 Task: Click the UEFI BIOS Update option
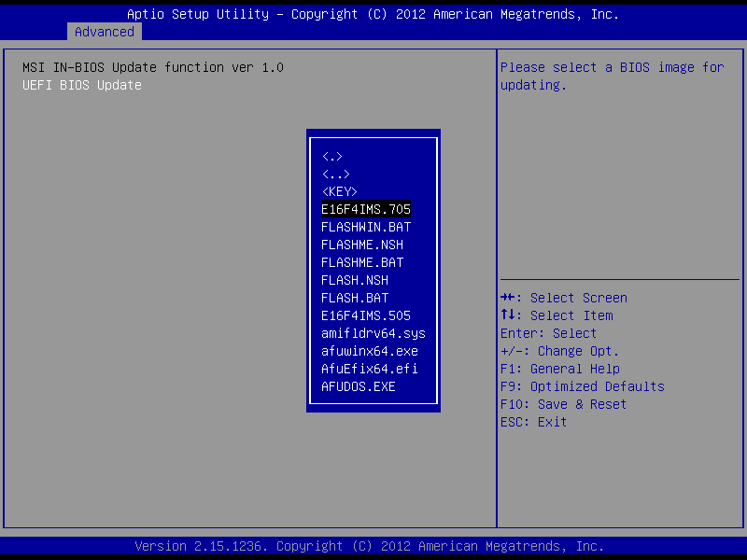pyautogui.click(x=82, y=85)
